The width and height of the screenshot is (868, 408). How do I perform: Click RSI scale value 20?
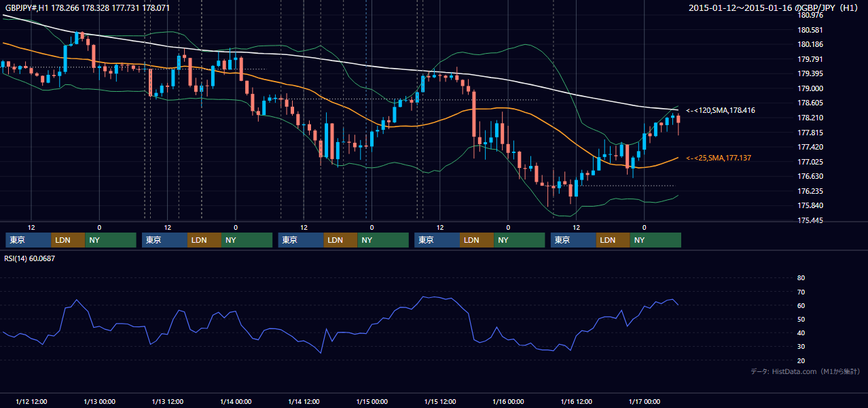pos(801,360)
